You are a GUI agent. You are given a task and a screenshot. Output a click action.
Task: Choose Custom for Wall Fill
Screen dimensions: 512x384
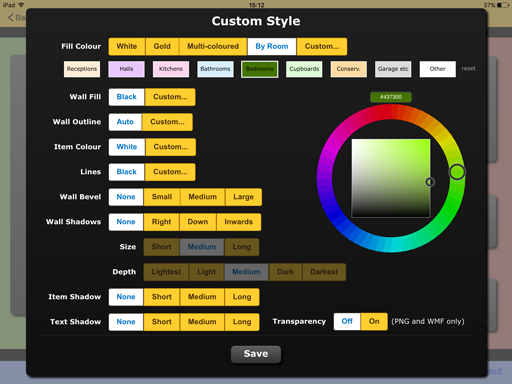(170, 97)
